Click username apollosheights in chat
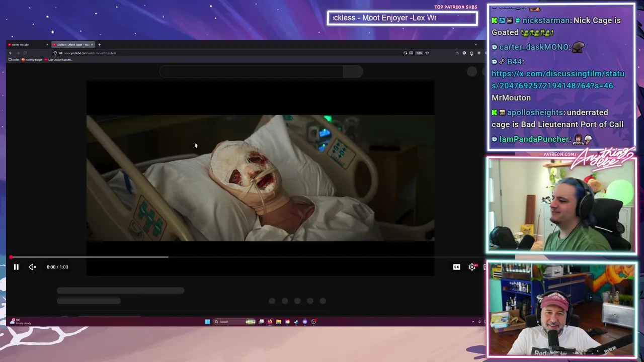The image size is (644, 362). [535, 112]
